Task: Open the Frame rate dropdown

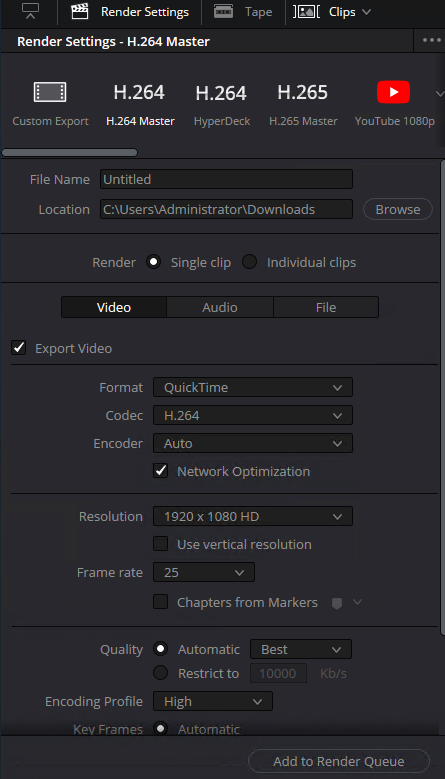Action: pos(204,572)
